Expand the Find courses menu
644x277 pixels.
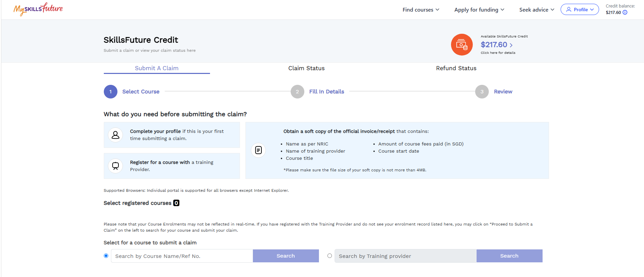click(x=421, y=10)
